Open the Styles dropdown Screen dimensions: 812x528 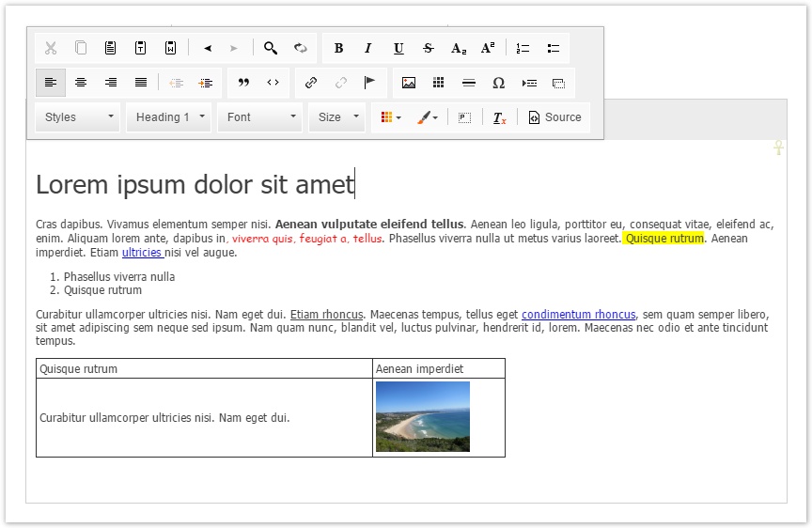point(78,117)
